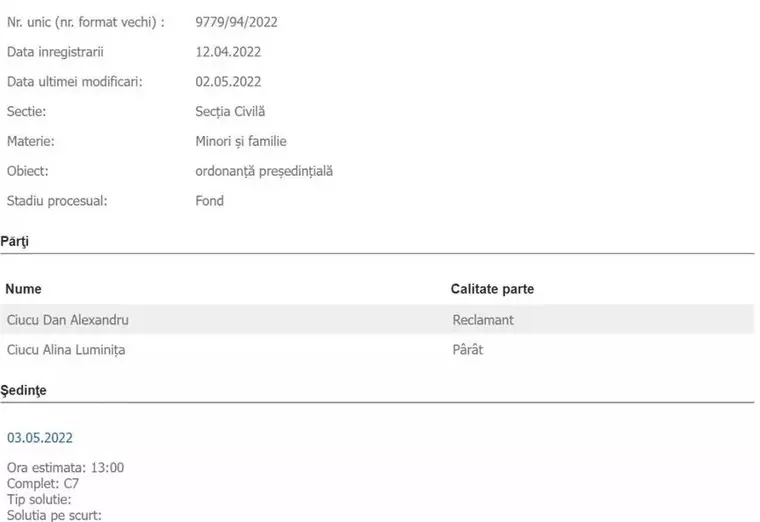Click the Secția Civilă section value
Screen dimensions: 760x522
click(x=230, y=111)
